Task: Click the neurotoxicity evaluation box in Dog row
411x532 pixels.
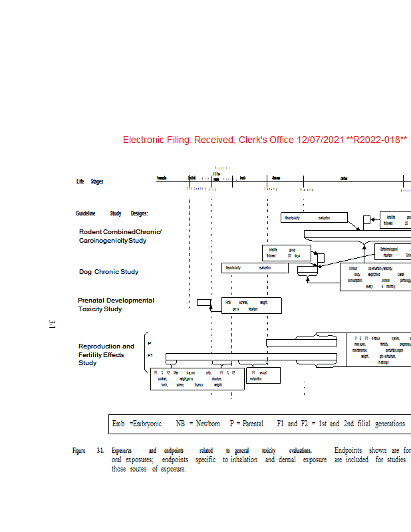Action: coord(255,268)
